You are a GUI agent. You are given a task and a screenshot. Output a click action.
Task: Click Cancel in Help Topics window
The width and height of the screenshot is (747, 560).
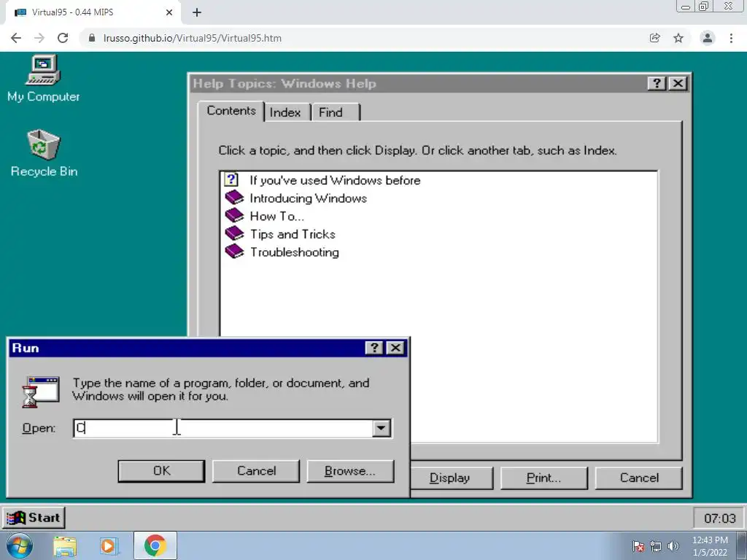coord(639,478)
